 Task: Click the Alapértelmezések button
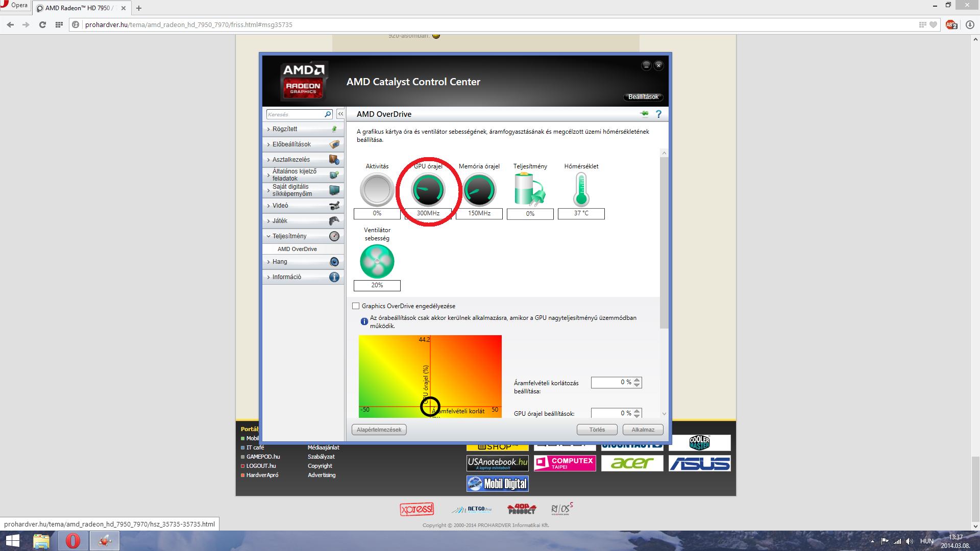(x=379, y=430)
